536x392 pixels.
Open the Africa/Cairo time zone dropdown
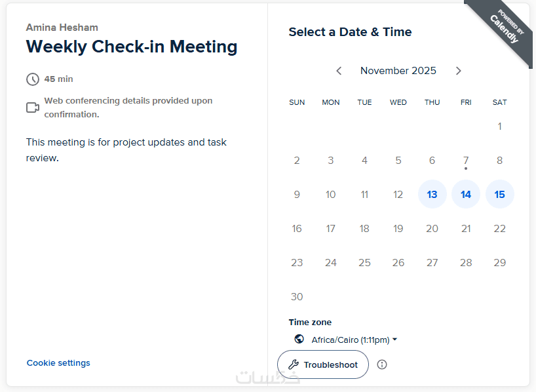354,340
